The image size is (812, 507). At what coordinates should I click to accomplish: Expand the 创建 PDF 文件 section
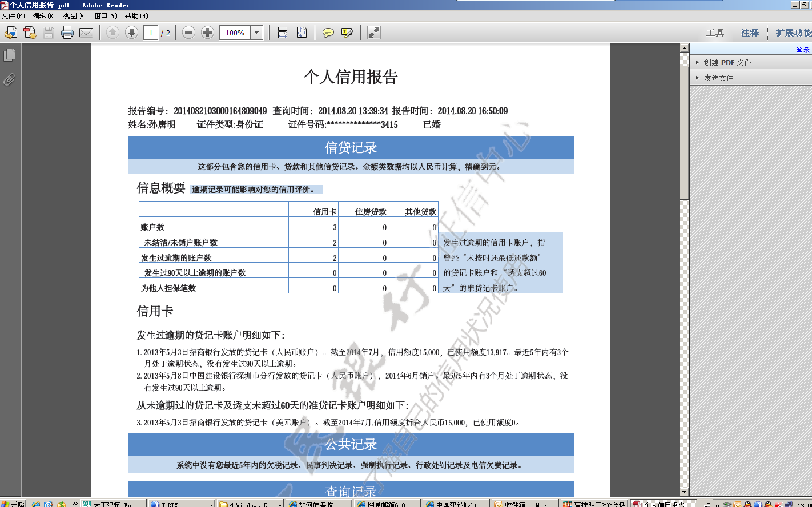pyautogui.click(x=750, y=62)
